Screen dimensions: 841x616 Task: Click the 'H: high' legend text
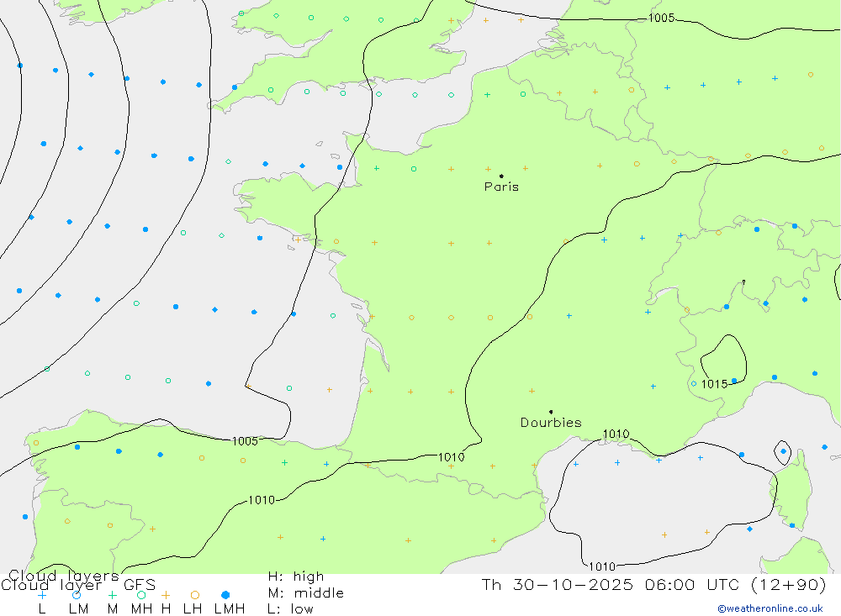point(295,577)
